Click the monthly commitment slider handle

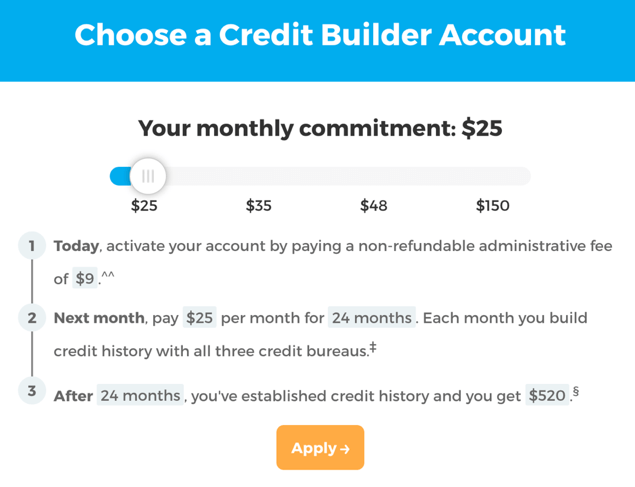(148, 176)
